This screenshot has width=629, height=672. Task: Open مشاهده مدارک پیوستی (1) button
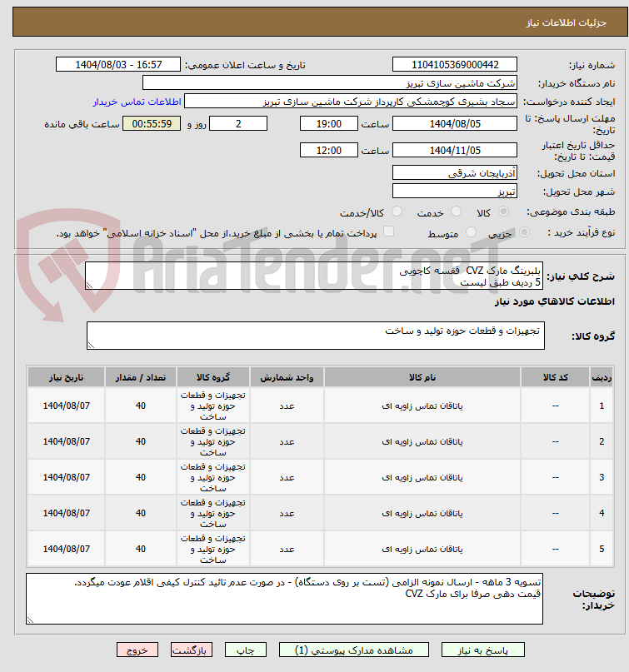pos(354,650)
